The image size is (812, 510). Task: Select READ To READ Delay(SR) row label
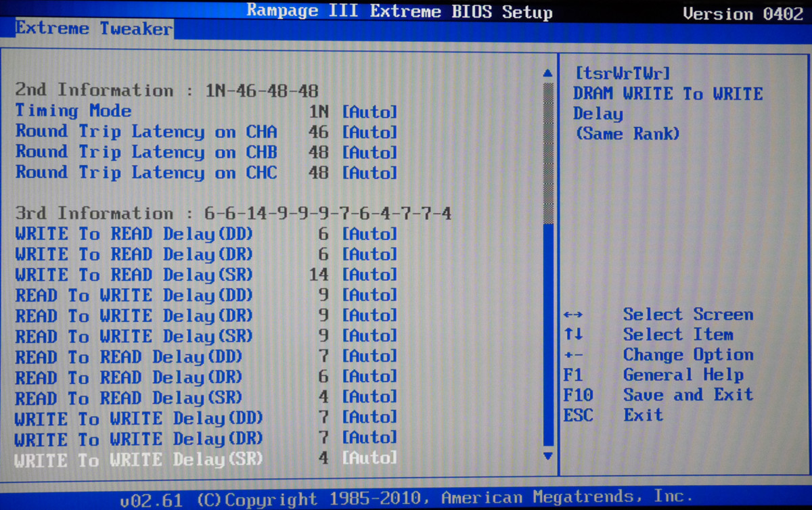[x=129, y=398]
